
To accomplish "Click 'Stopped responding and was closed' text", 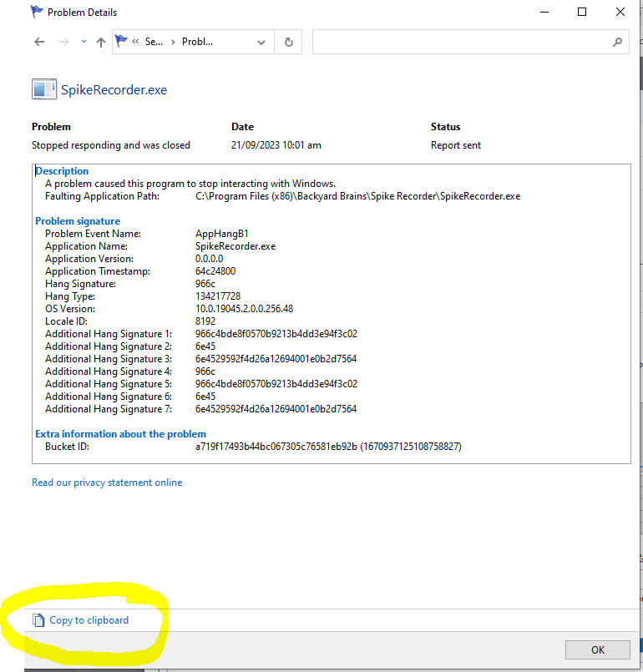I will [x=111, y=145].
